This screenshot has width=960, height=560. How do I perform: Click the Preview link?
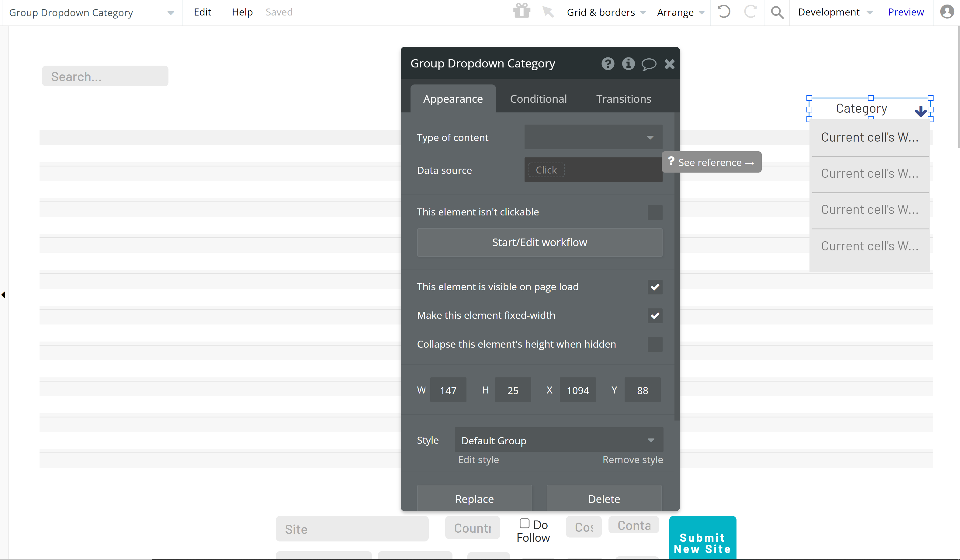906,12
